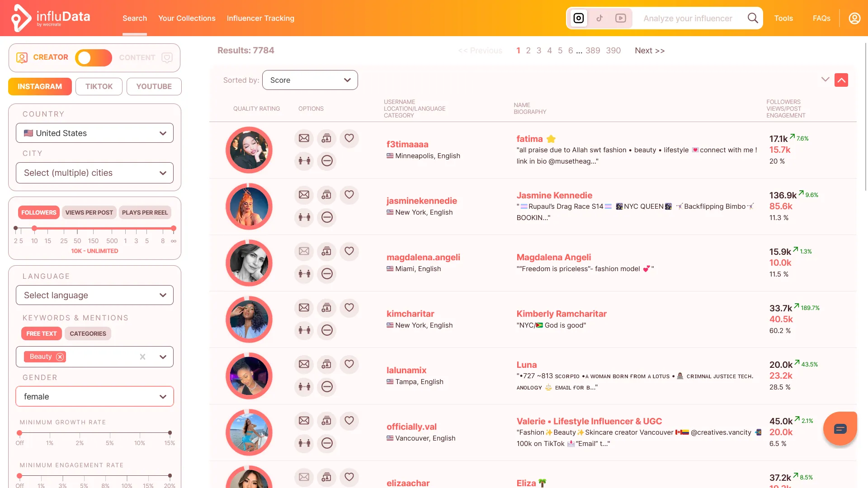The image size is (868, 488).
Task: Switch to the CONTENT search mode
Action: 146,58
